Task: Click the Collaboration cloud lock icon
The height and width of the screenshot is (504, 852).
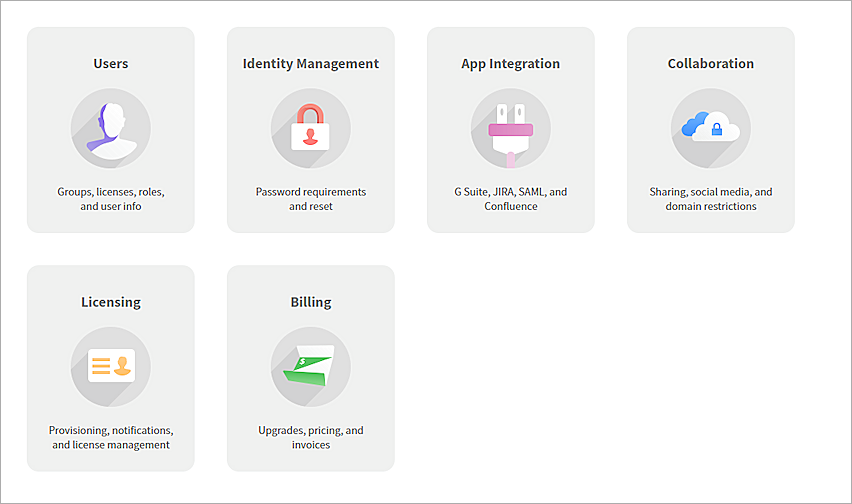Action: coord(711,129)
